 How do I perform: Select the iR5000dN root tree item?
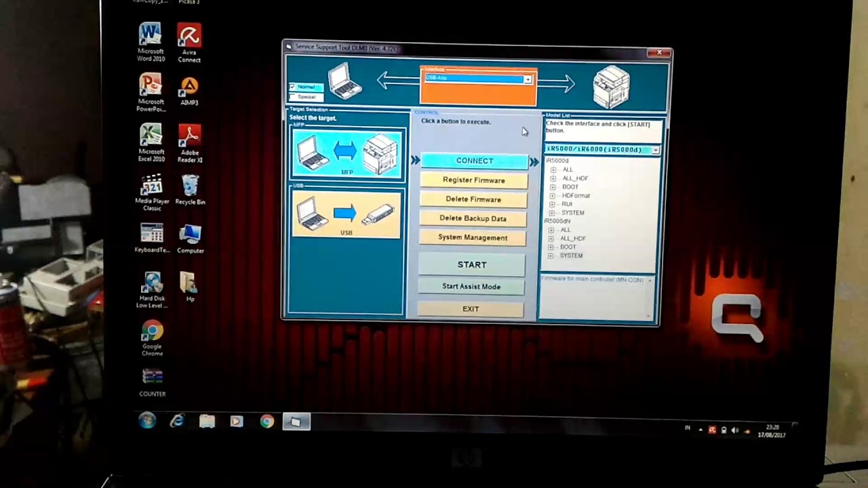click(x=558, y=221)
